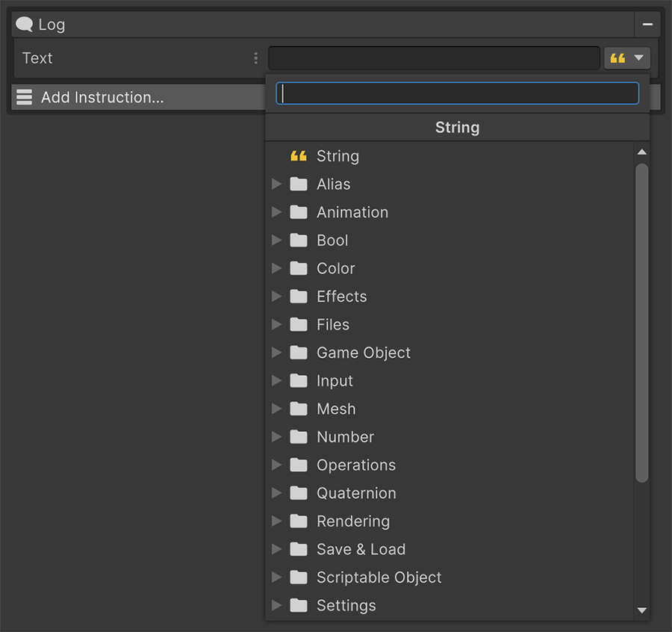
Task: Expand the Color folder arrow
Action: click(277, 268)
